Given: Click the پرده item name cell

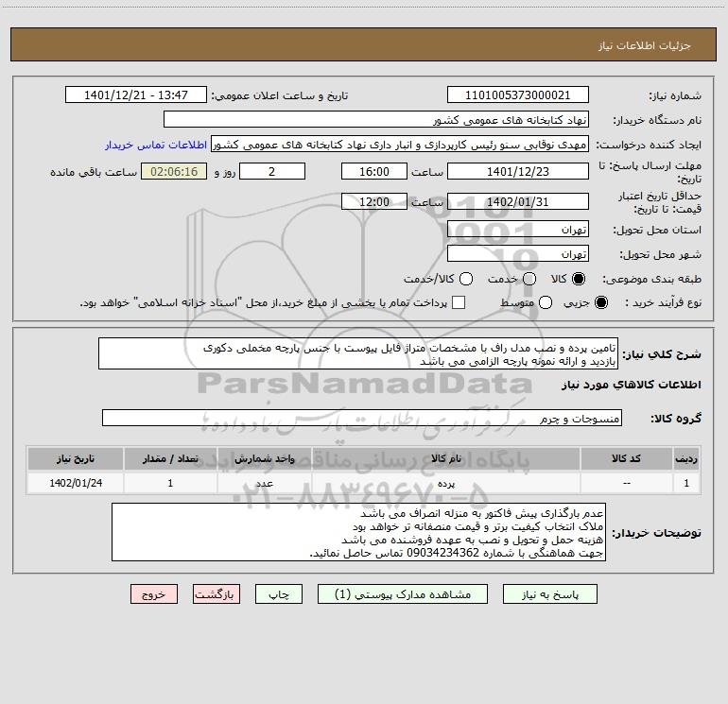Looking at the screenshot, I should [x=445, y=483].
